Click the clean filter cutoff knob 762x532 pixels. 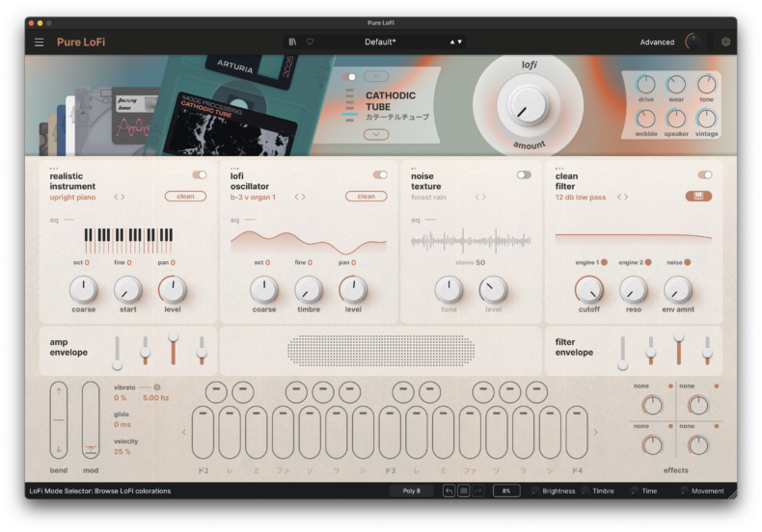(589, 290)
